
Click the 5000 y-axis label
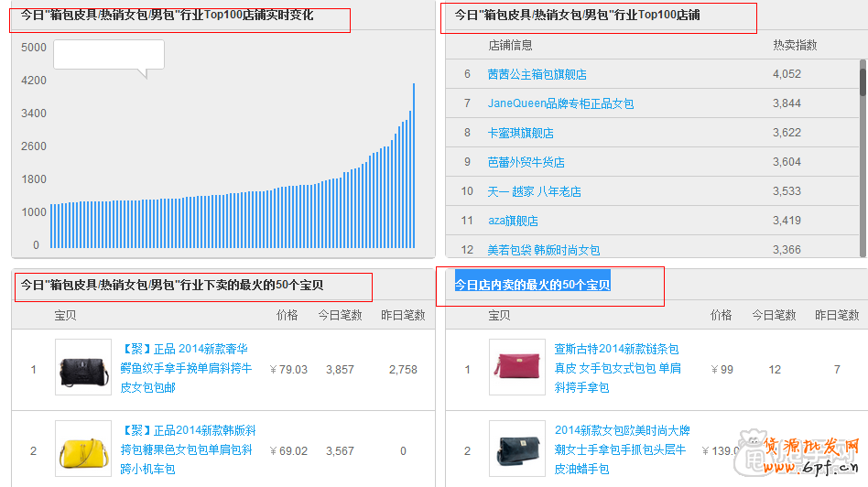tap(34, 48)
